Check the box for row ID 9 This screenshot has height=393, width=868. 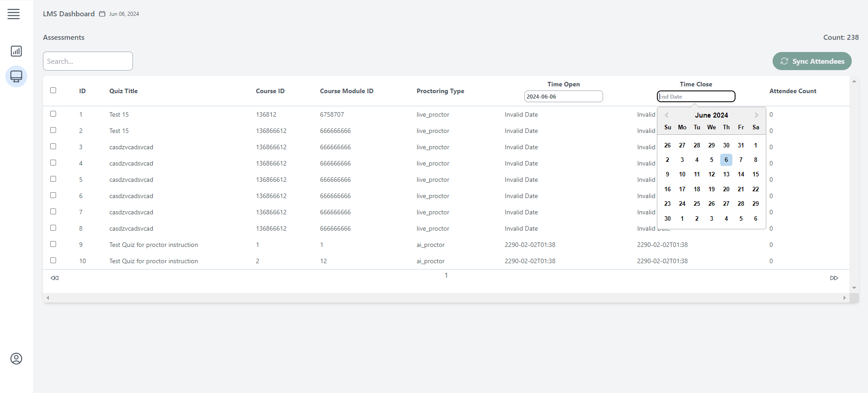click(53, 244)
